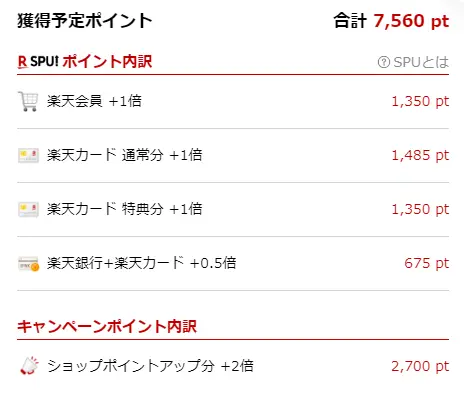Click the shopping cart icon for 楽天会員
Viewport: 464px width, 393px height.
(28, 101)
